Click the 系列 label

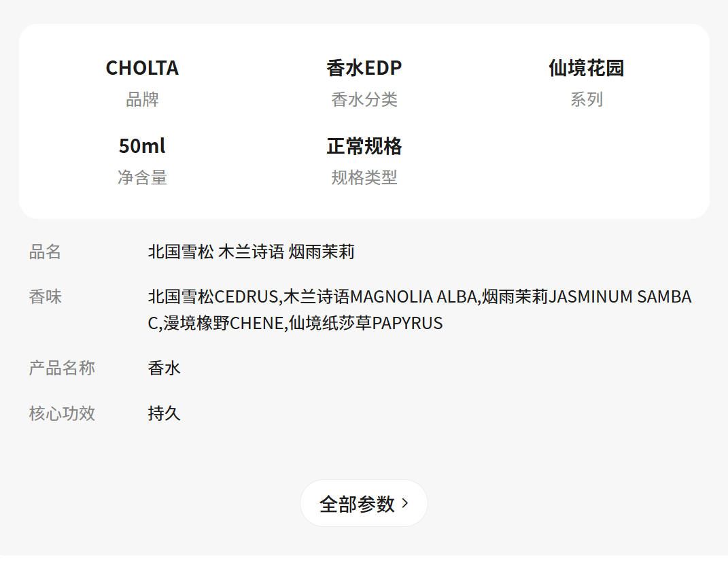coord(586,100)
